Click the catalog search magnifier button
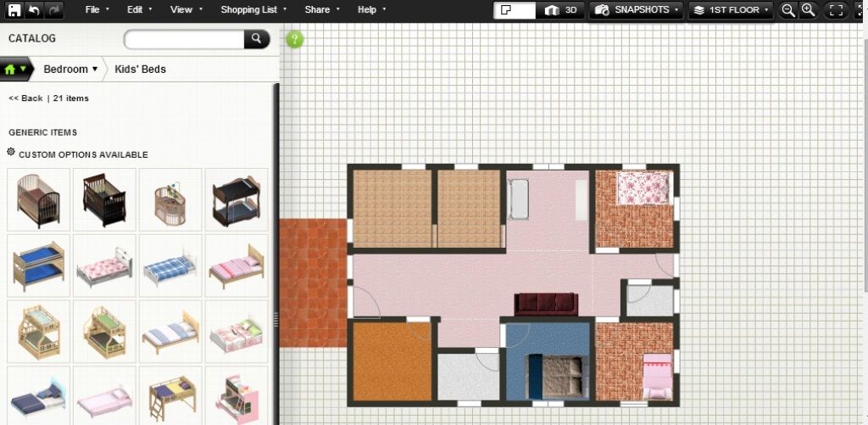 pyautogui.click(x=256, y=39)
